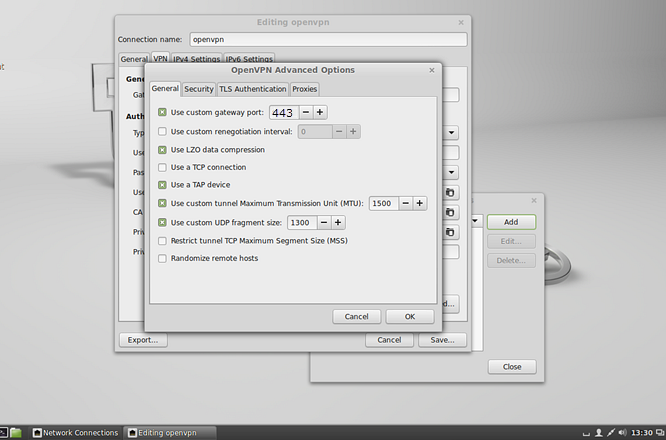Check Randomize remote hosts
Viewport: 666px width, 440px height.
coord(162,258)
